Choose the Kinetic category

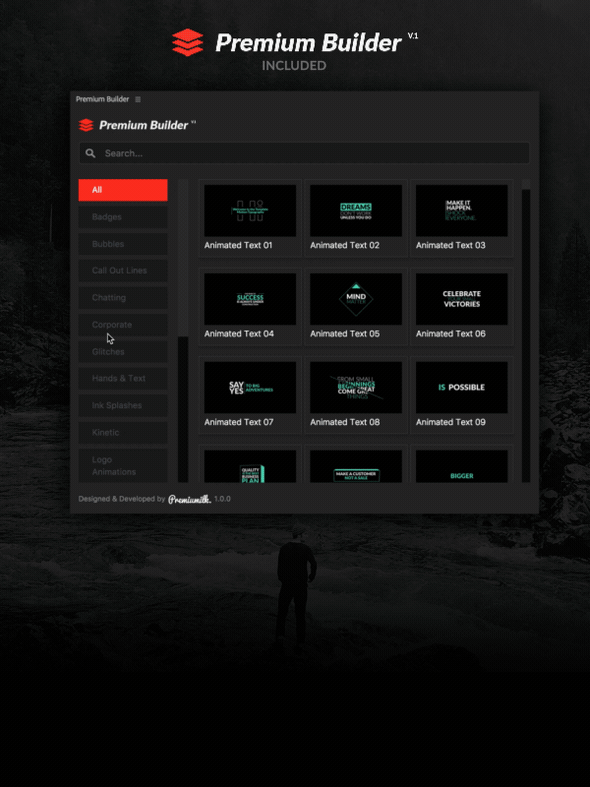123,433
